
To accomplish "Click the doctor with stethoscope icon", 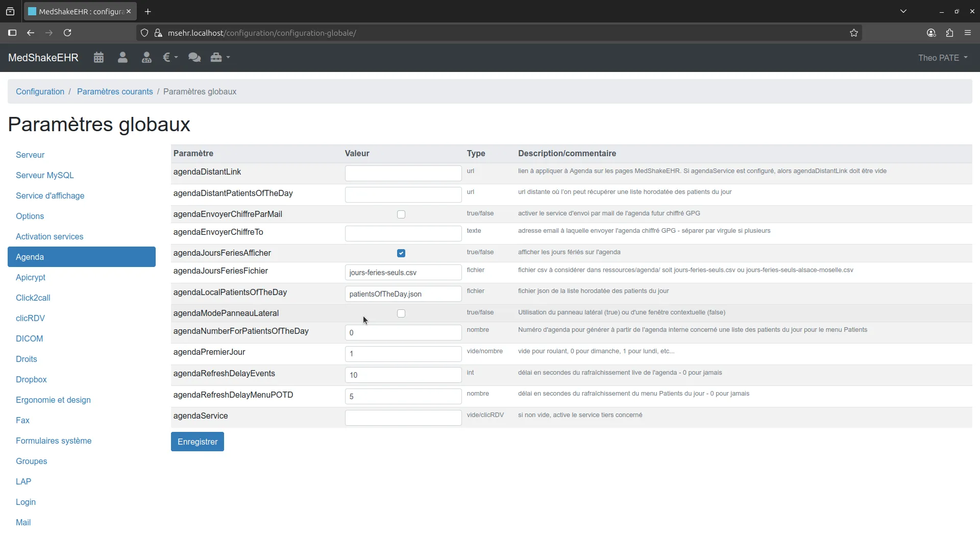I will click(x=146, y=58).
